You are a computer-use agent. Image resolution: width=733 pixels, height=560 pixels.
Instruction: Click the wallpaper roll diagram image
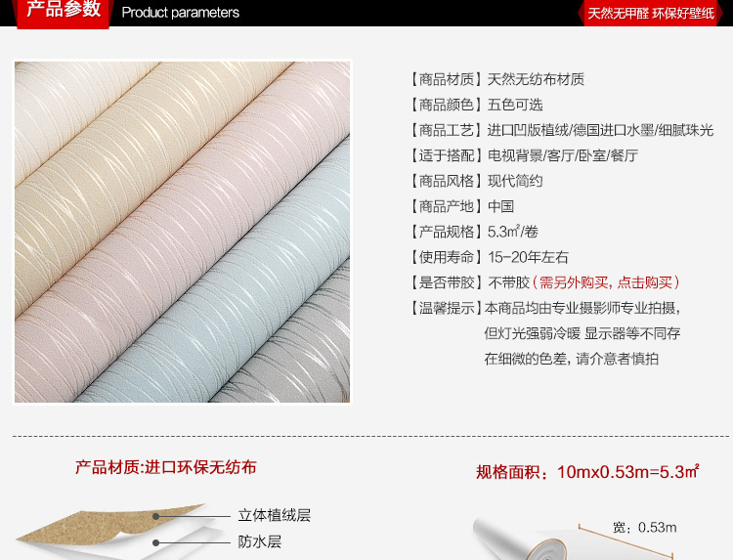[575, 538]
